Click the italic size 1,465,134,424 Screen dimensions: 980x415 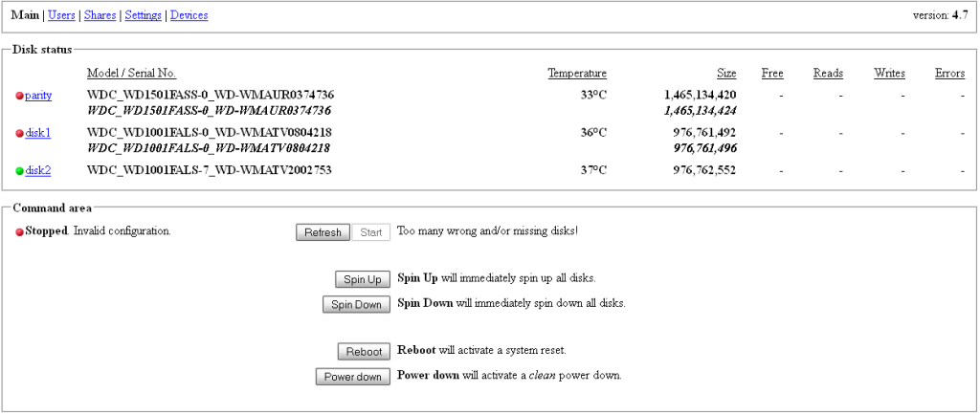tap(700, 111)
